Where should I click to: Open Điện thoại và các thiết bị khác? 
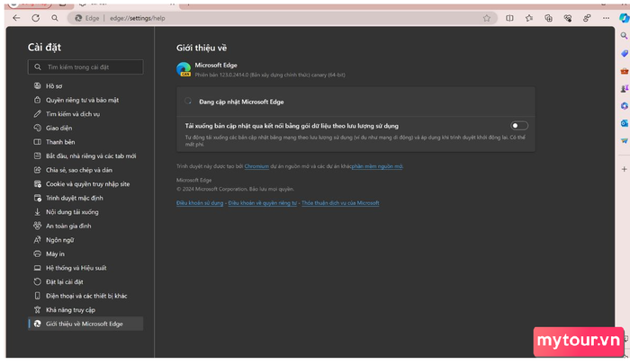pos(85,296)
